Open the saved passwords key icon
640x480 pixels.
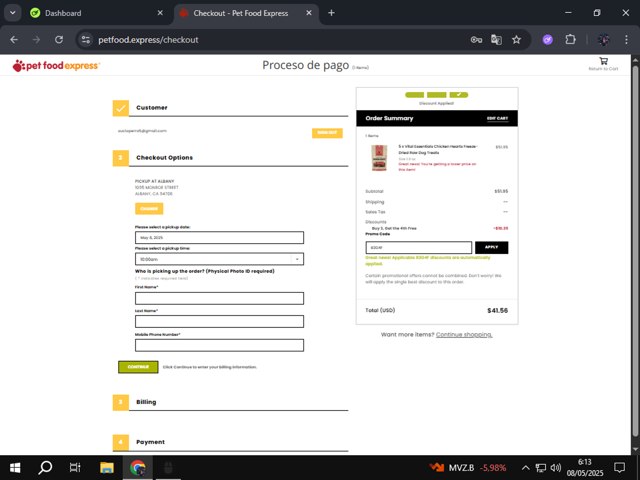(x=476, y=40)
